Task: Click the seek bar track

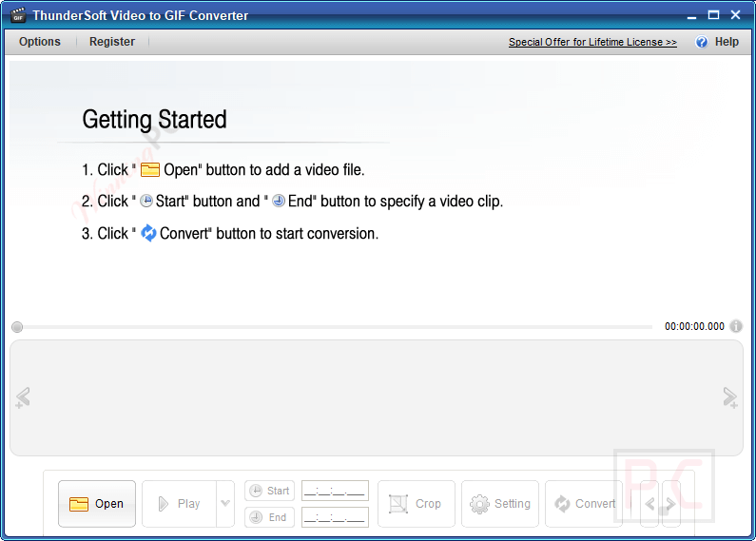Action: click(338, 327)
